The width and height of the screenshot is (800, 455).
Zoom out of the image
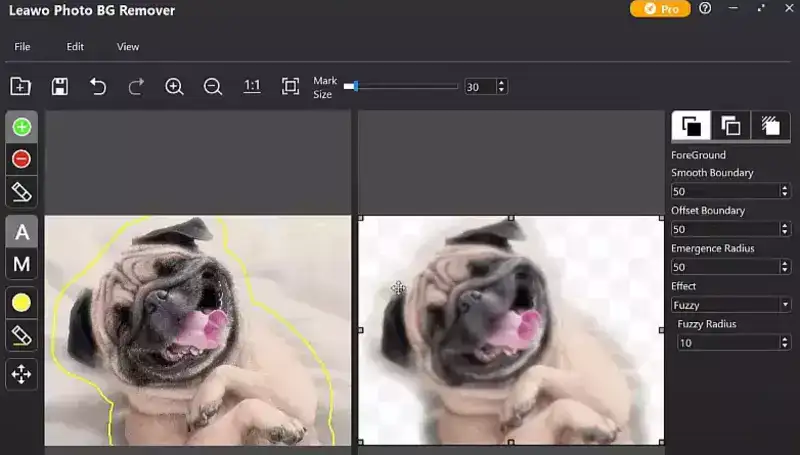(x=213, y=86)
